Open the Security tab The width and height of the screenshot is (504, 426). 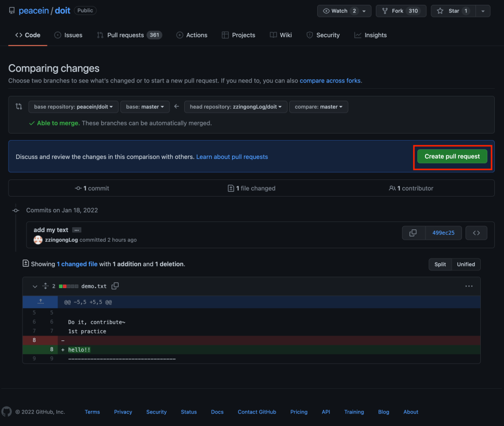(323, 35)
